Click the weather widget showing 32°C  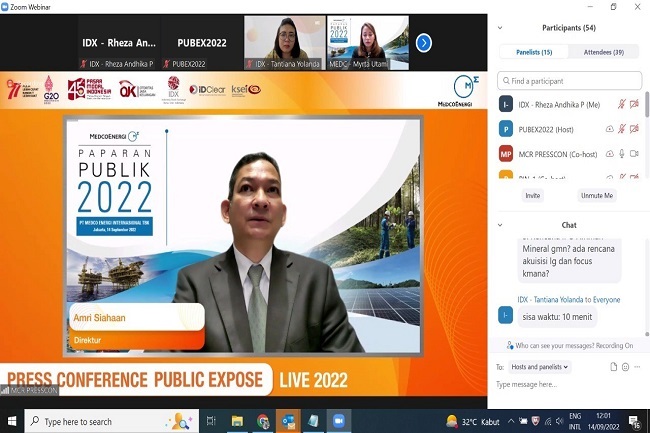(x=473, y=422)
